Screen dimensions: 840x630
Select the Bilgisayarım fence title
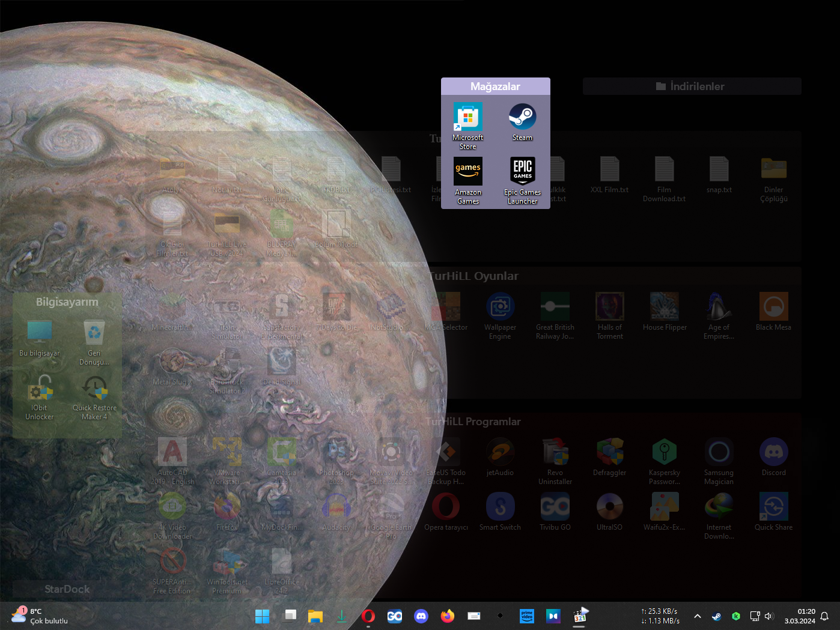(x=67, y=301)
